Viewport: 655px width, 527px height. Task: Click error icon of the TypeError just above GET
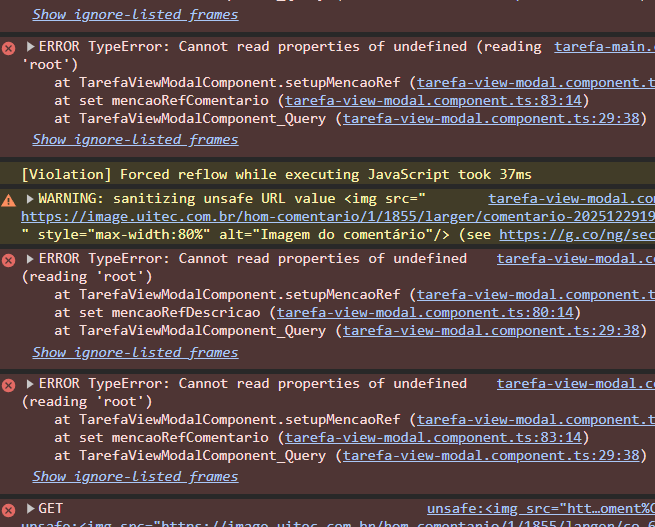(9, 384)
